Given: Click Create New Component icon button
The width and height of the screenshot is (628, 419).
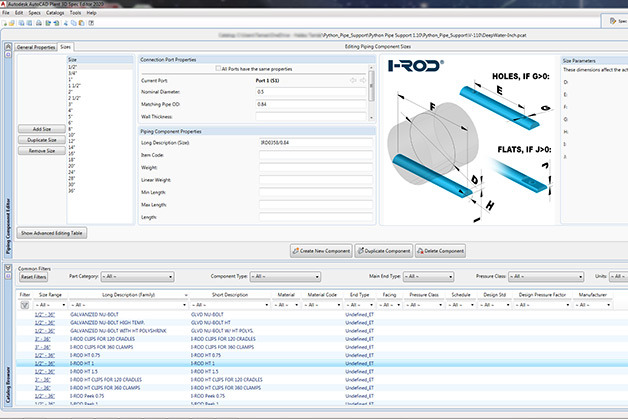Looking at the screenshot, I should point(296,250).
